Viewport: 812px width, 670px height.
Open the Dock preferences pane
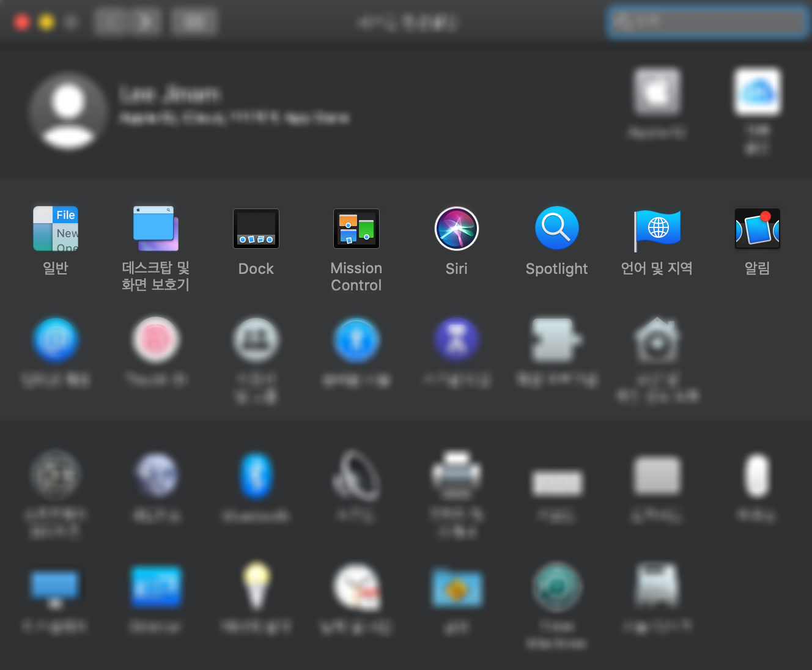pos(256,229)
